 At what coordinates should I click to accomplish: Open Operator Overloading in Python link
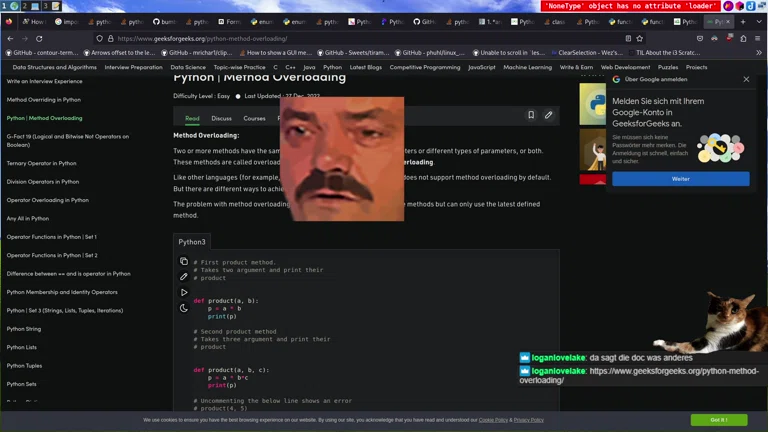point(48,200)
